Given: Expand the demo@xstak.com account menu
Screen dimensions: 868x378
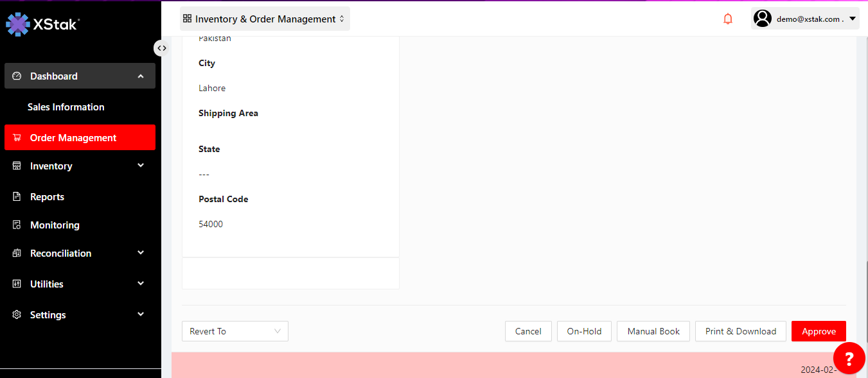Looking at the screenshot, I should pos(852,19).
